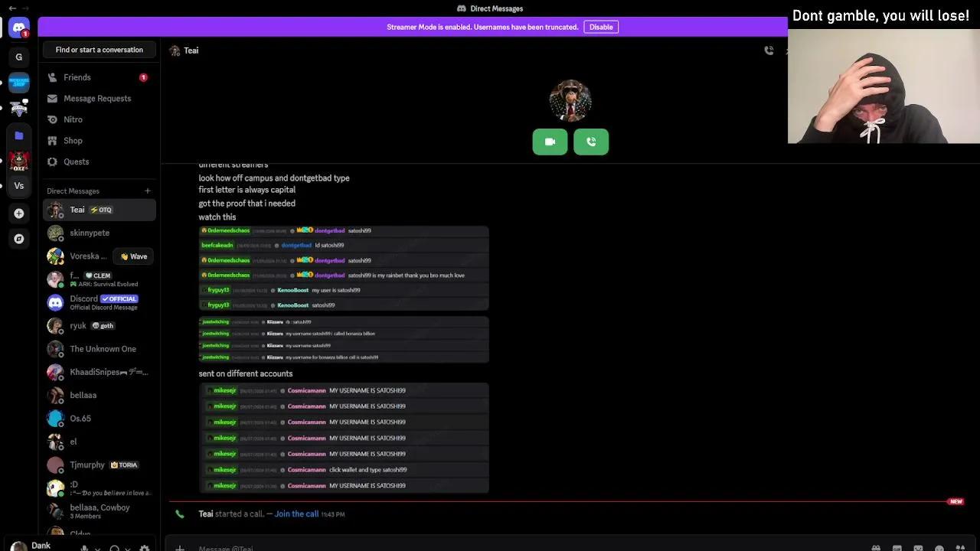This screenshot has height=551, width=980.
Task: Open the Tjmurphy conversation
Action: tap(100, 465)
